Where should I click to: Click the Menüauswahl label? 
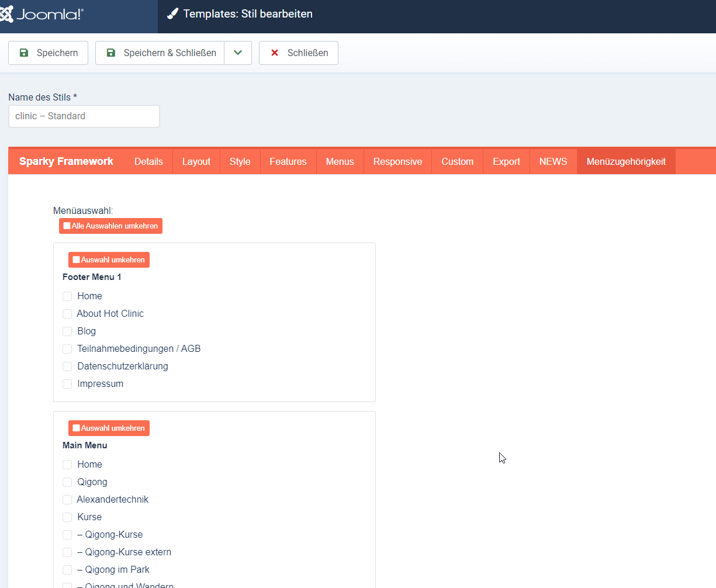click(83, 210)
